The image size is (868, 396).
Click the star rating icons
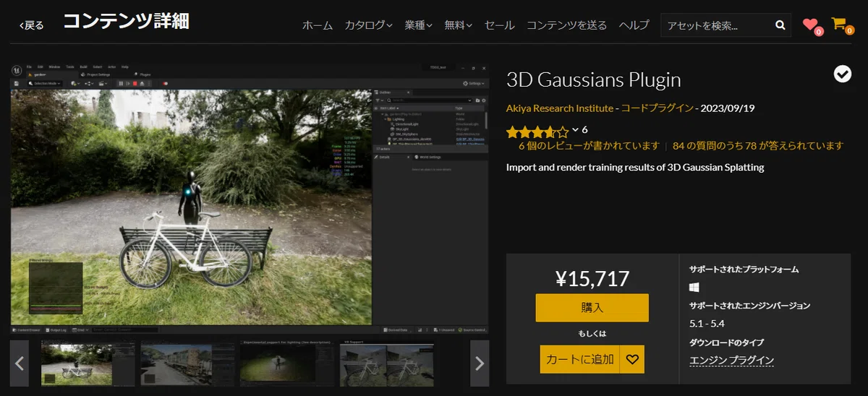pyautogui.click(x=537, y=132)
